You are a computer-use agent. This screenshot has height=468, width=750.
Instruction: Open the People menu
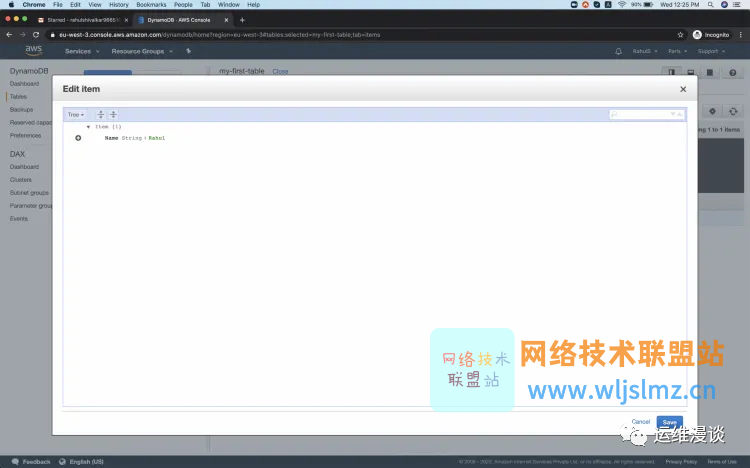point(183,5)
